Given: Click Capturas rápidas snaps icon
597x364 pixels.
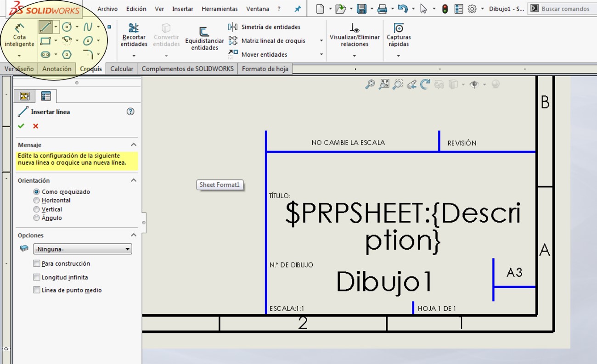Looking at the screenshot, I should click(399, 28).
